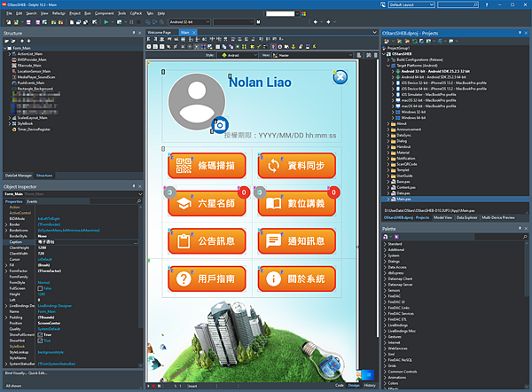The width and height of the screenshot is (532, 392).
Task: Click the data sync button 資料同步
Action: click(297, 166)
